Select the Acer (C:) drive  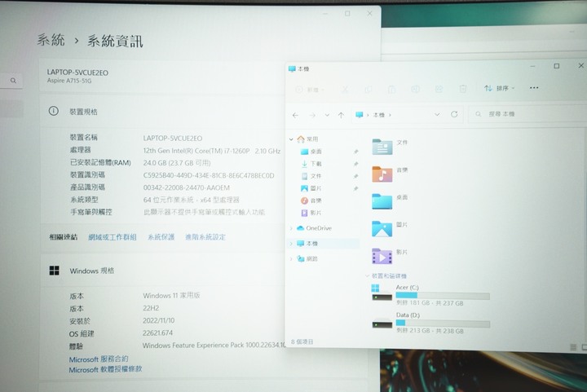[x=430, y=295]
